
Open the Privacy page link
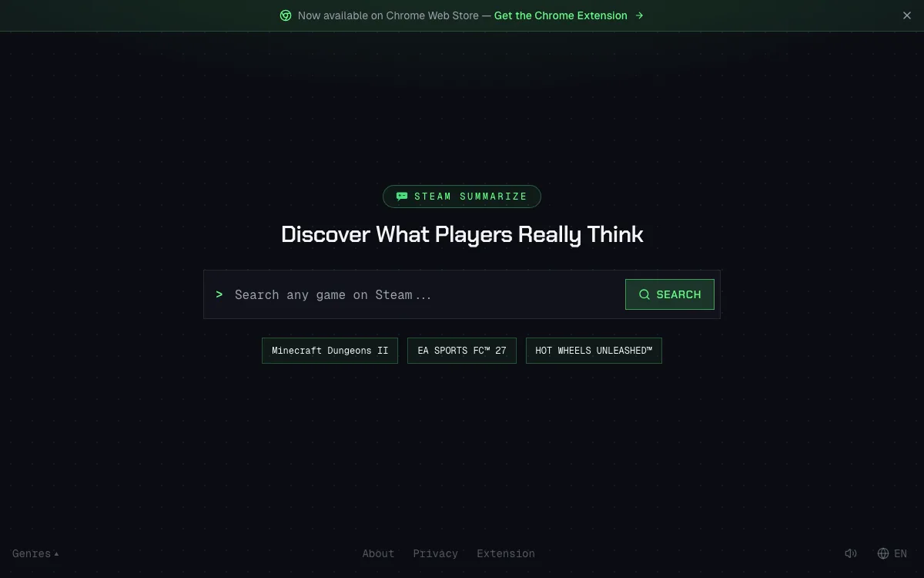coord(435,553)
